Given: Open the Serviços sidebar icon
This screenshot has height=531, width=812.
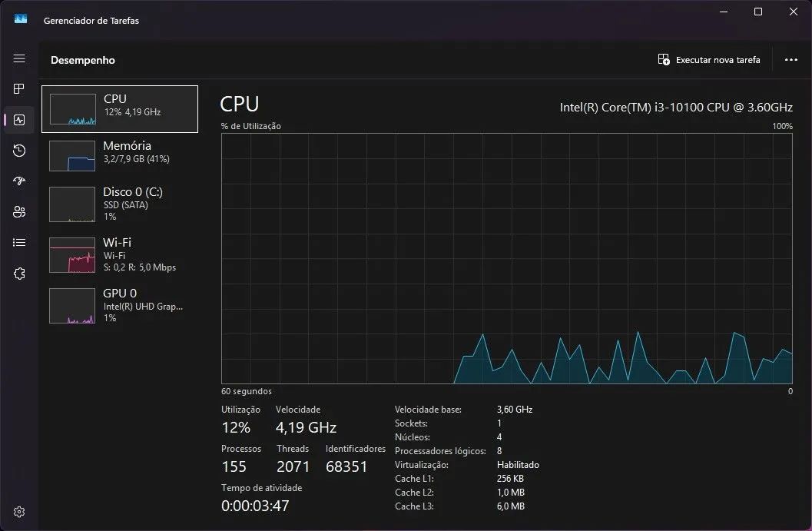Looking at the screenshot, I should (19, 273).
